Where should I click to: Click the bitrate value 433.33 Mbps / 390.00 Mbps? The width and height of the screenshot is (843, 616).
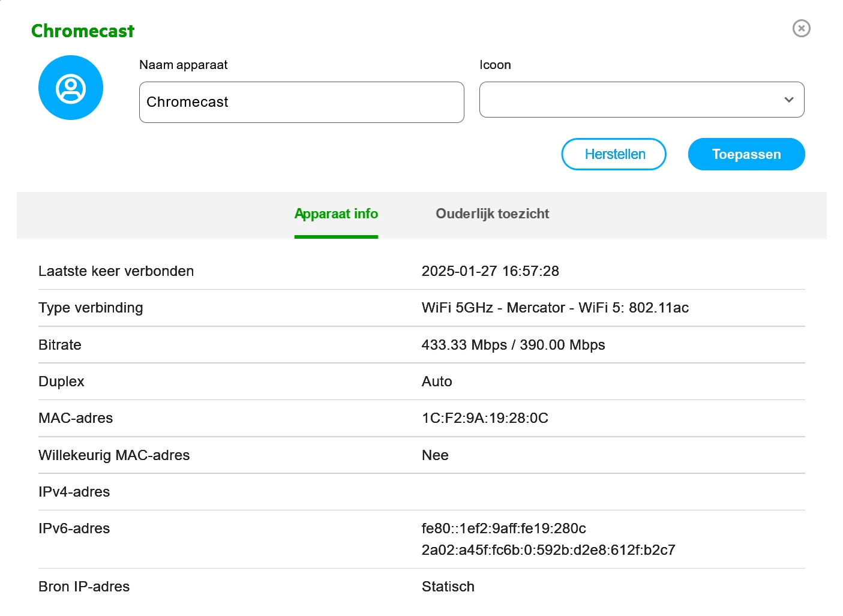(513, 345)
